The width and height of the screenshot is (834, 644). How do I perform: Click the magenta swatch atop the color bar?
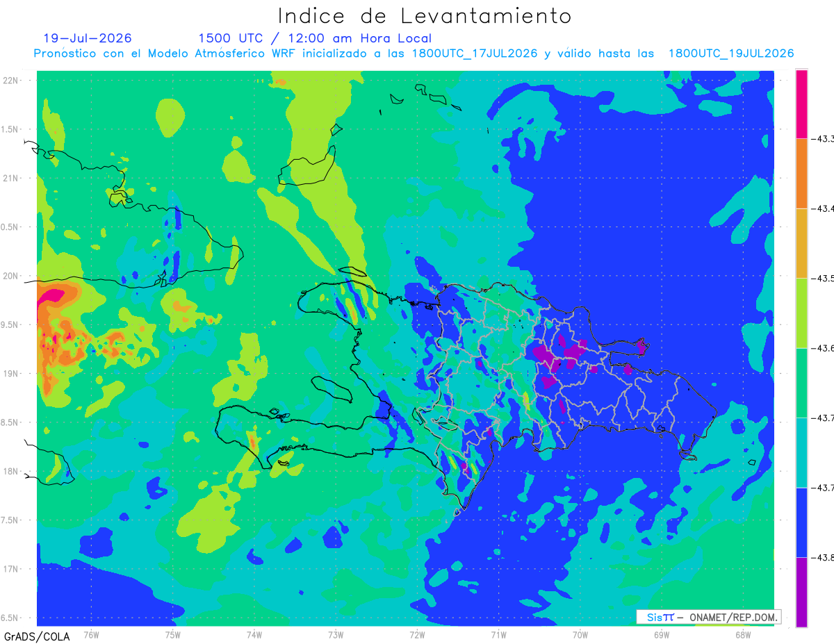click(801, 104)
